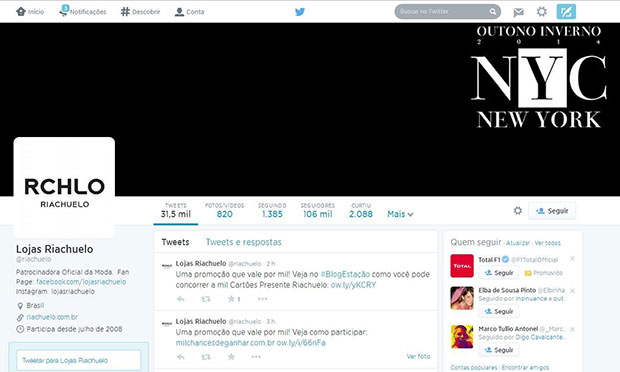The width and height of the screenshot is (620, 372).
Task: Open the Digo Cavalcante follower link
Action: coord(541,337)
